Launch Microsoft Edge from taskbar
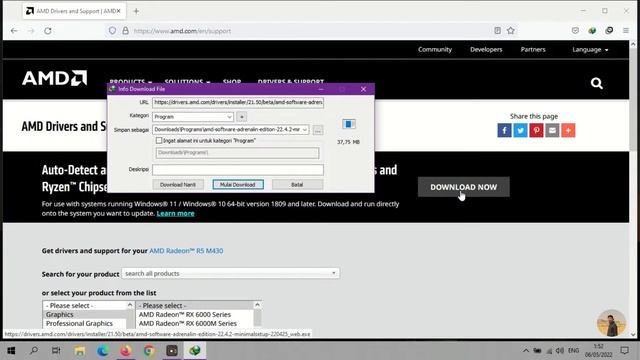The image size is (640, 360). 102,350
